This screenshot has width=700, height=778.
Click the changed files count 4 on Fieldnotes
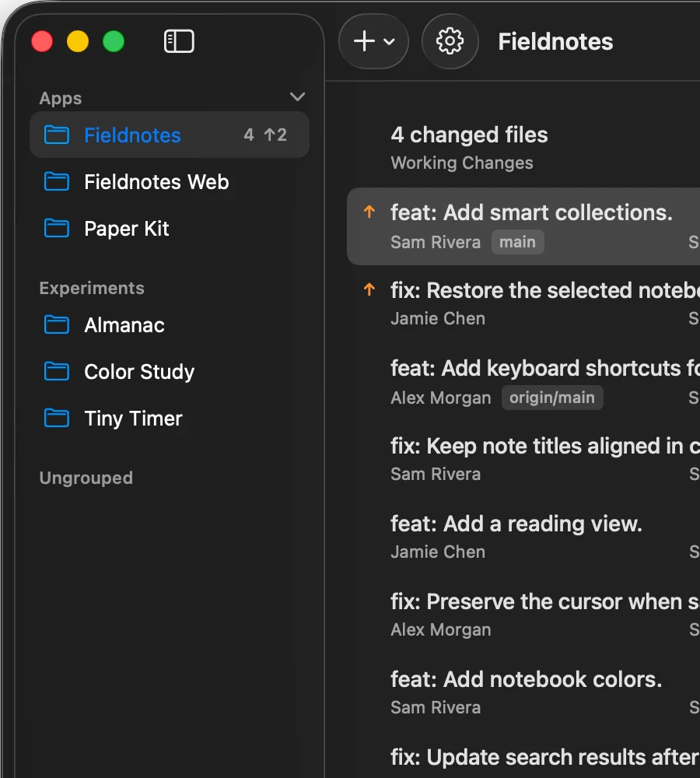tap(249, 135)
